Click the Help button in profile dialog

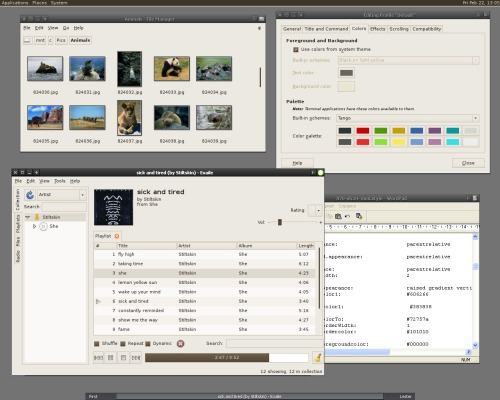297,163
